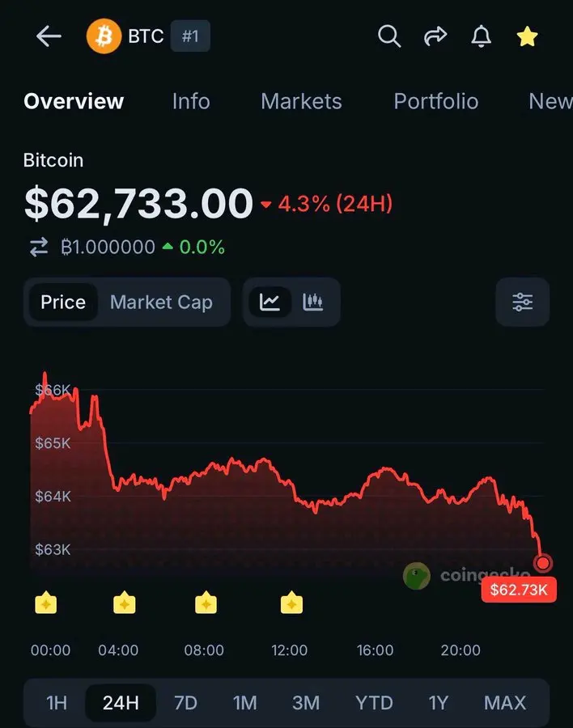Choose the MAX time range
The image size is (573, 728).
click(505, 702)
